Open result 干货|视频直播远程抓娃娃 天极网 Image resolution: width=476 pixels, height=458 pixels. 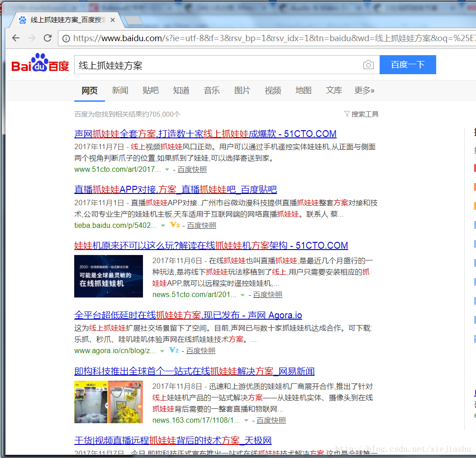(x=173, y=440)
